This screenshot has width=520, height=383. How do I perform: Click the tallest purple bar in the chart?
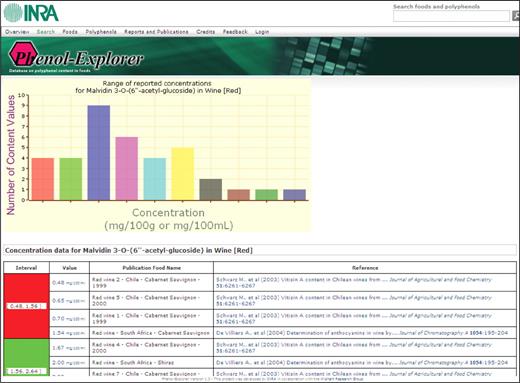99,153
